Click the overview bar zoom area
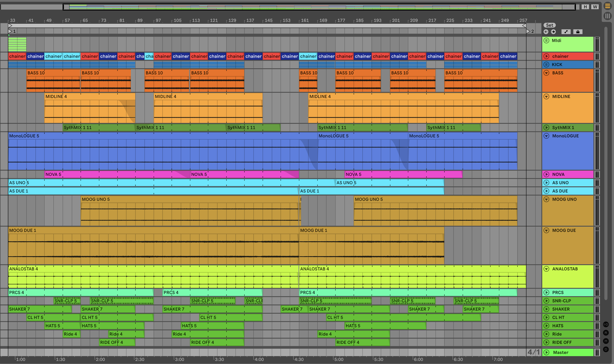 tap(319, 7)
